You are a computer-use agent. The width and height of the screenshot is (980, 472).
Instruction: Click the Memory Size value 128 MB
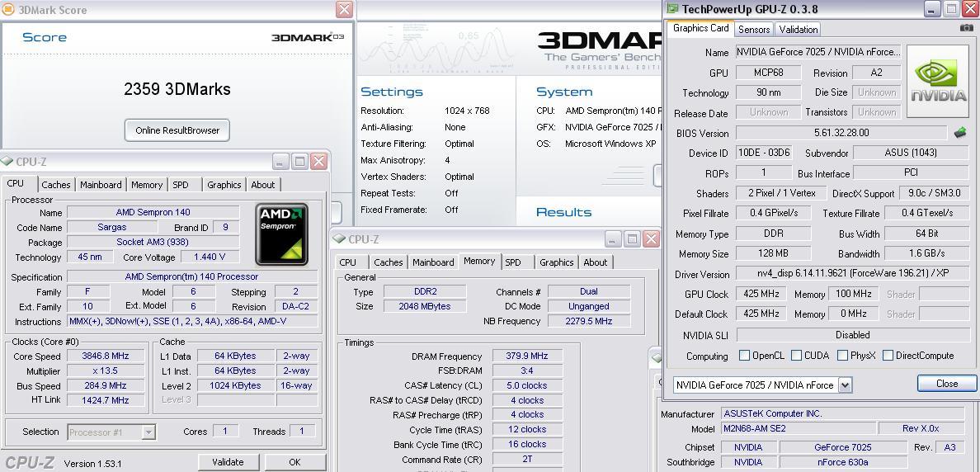click(773, 254)
